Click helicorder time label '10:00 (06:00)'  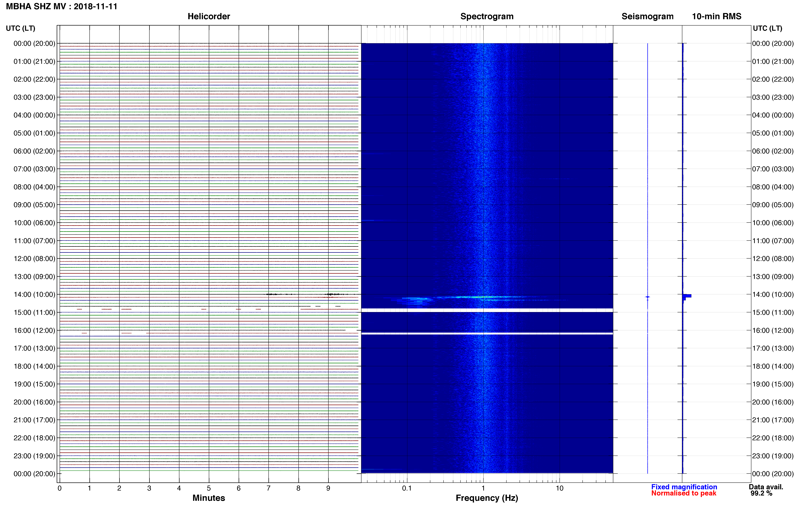click(34, 223)
